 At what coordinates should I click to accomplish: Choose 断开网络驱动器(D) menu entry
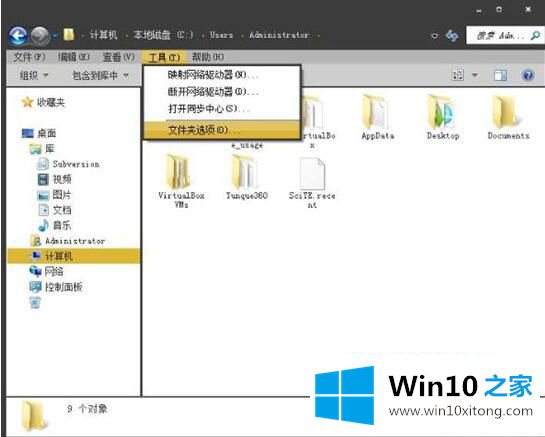(222, 92)
